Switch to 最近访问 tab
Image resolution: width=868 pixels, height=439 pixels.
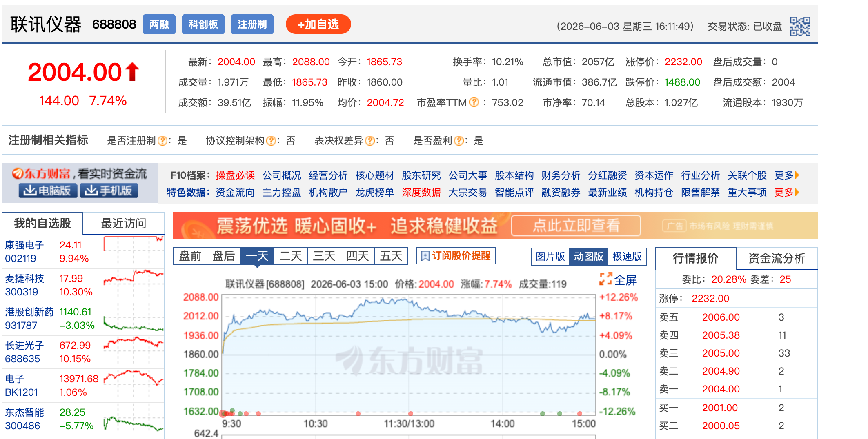[x=124, y=223]
